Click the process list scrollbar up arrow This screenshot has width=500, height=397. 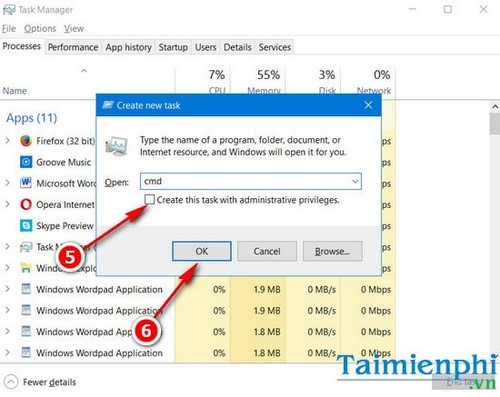click(495, 107)
